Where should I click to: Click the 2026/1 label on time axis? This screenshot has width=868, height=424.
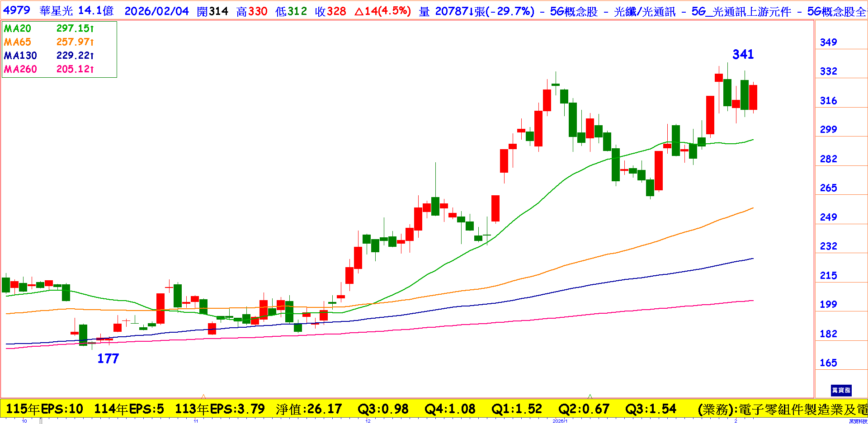click(560, 421)
